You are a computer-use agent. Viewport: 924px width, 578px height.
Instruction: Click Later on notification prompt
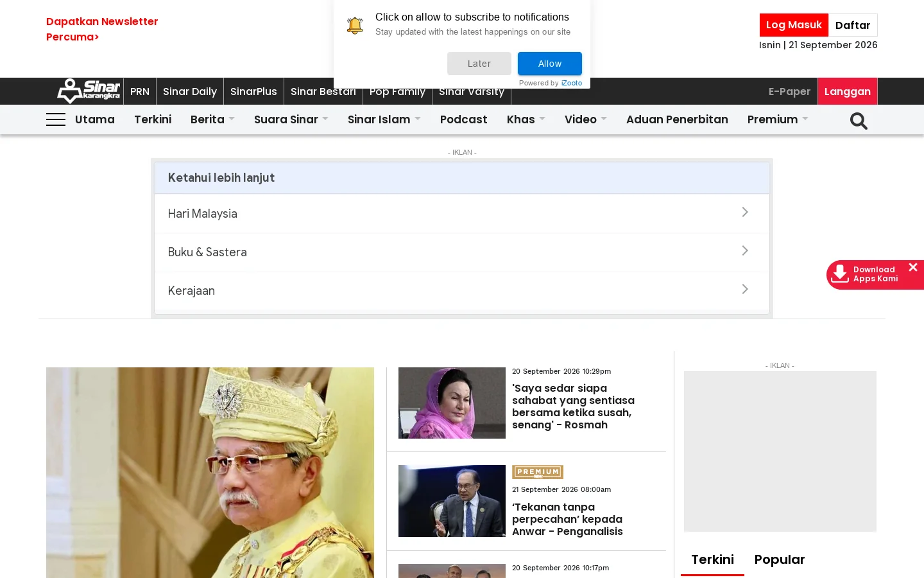[x=479, y=64]
